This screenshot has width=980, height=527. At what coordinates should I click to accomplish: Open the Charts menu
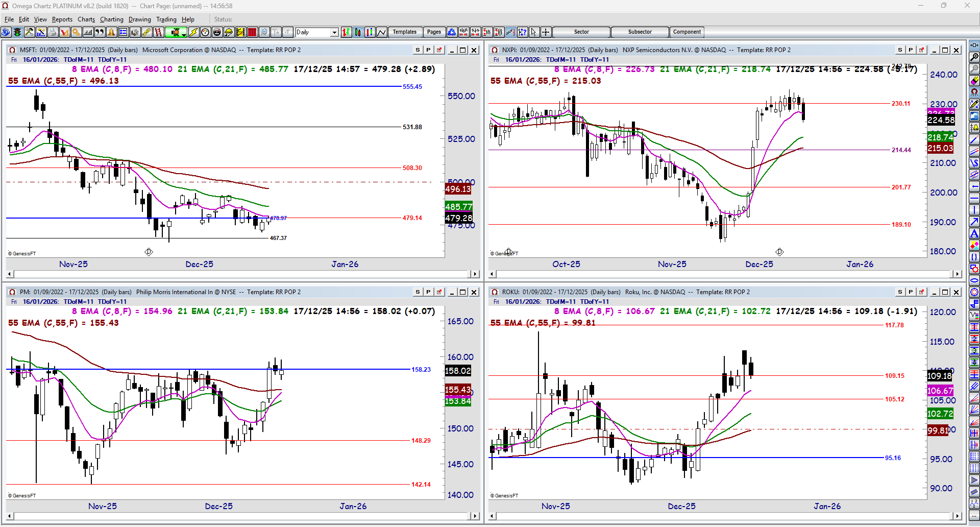click(86, 19)
